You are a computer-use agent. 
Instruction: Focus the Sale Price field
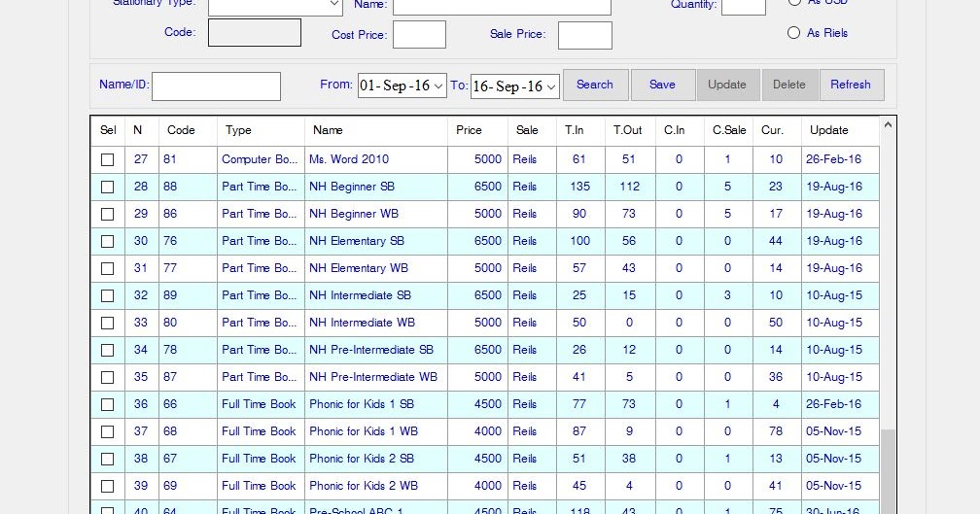click(x=585, y=35)
